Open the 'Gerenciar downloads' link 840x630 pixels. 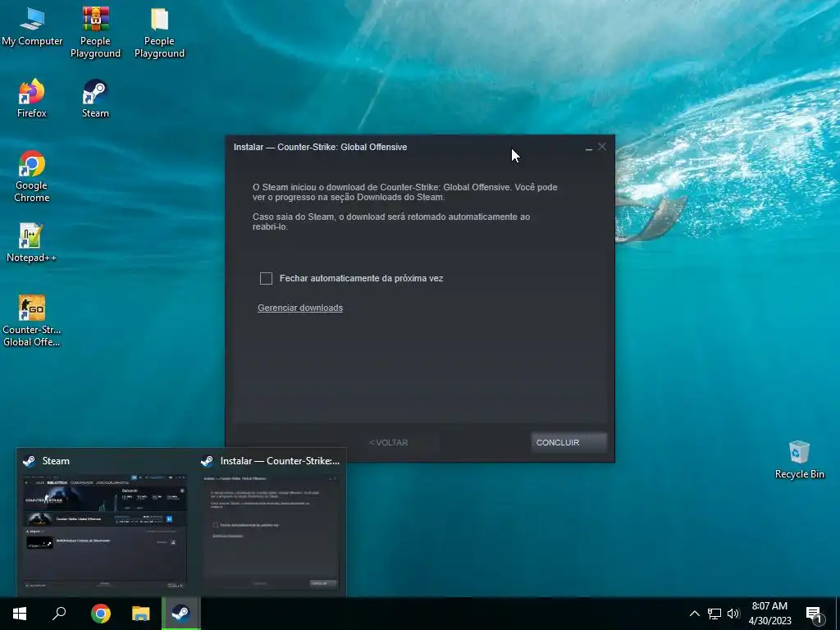[300, 308]
